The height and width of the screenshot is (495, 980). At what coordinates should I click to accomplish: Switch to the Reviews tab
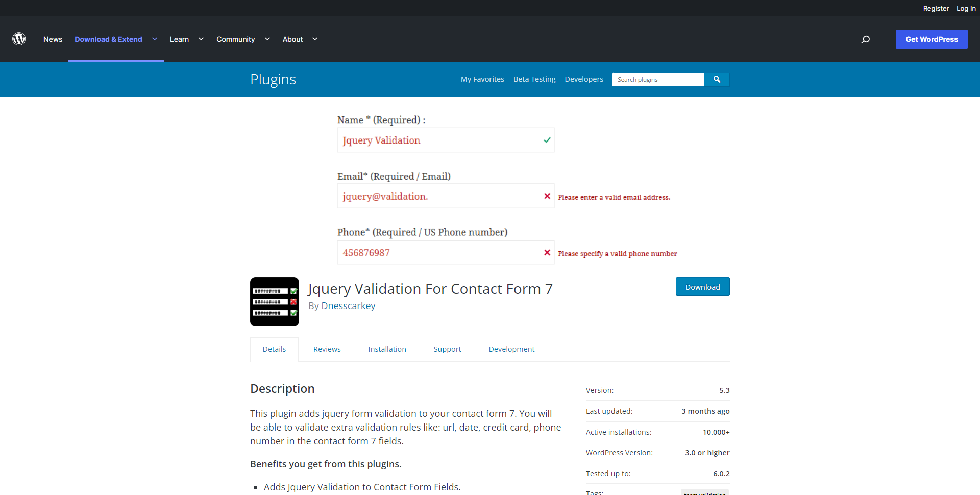point(327,349)
